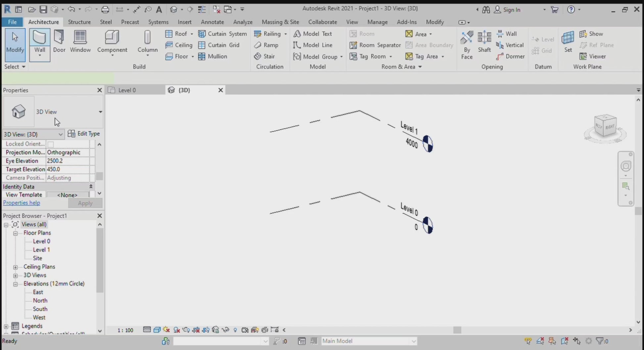This screenshot has height=350, width=644.
Task: Open the Roof tool dropdown arrow
Action: 192,34
